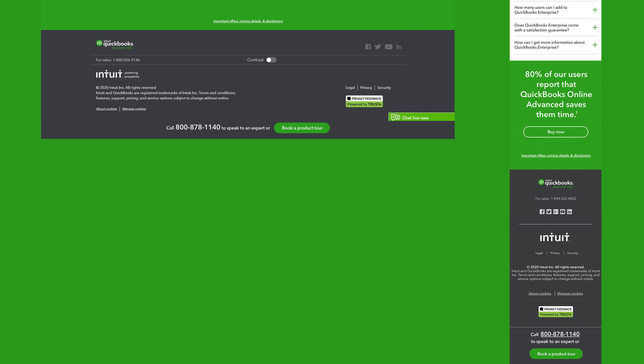Click the Buy now button

pyautogui.click(x=555, y=132)
